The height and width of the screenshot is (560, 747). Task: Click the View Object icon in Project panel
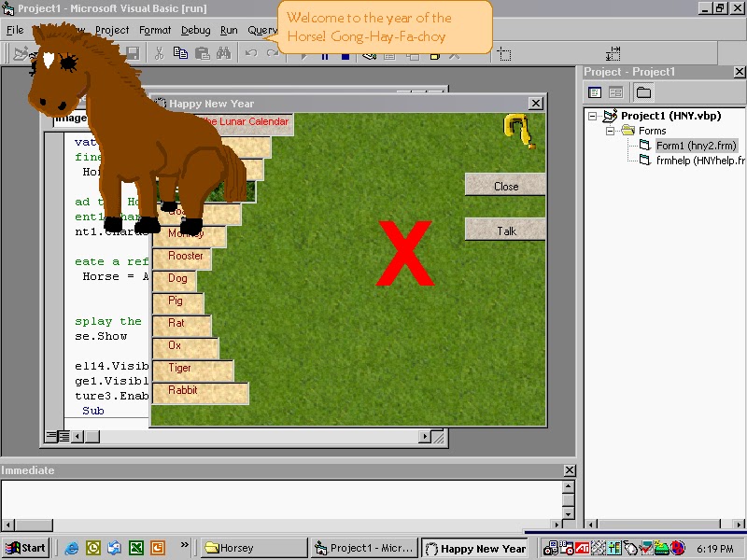click(615, 92)
